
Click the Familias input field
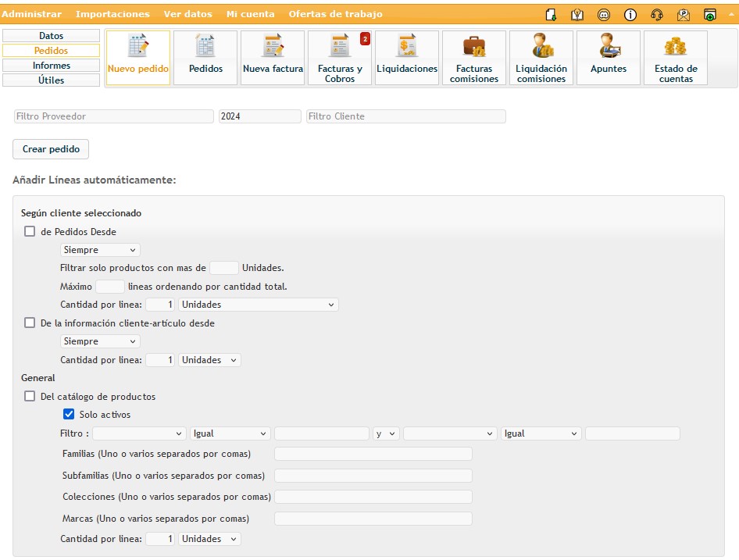click(373, 454)
